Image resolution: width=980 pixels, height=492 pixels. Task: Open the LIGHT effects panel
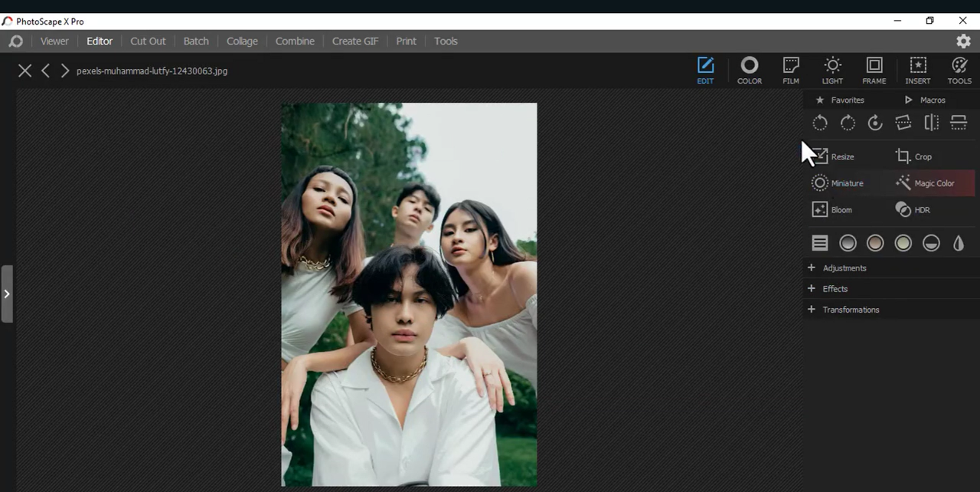[x=832, y=70]
